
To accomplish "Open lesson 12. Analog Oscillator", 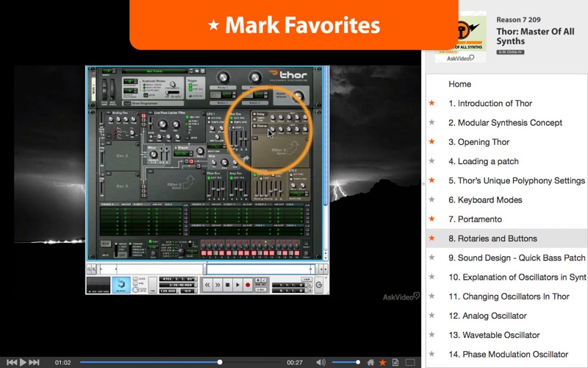I will coord(487,316).
